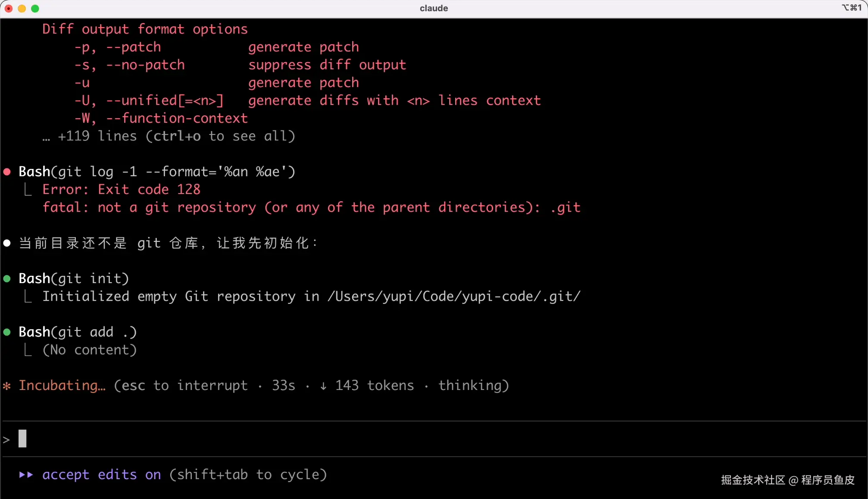Image resolution: width=868 pixels, height=499 pixels.
Task: Toggle the accept edits on mode
Action: [x=101, y=474]
